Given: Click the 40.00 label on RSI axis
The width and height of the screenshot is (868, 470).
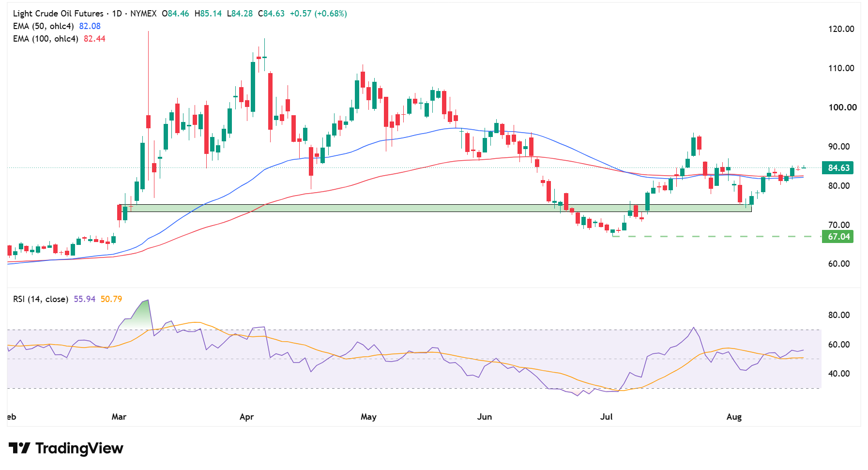Looking at the screenshot, I should tap(839, 374).
